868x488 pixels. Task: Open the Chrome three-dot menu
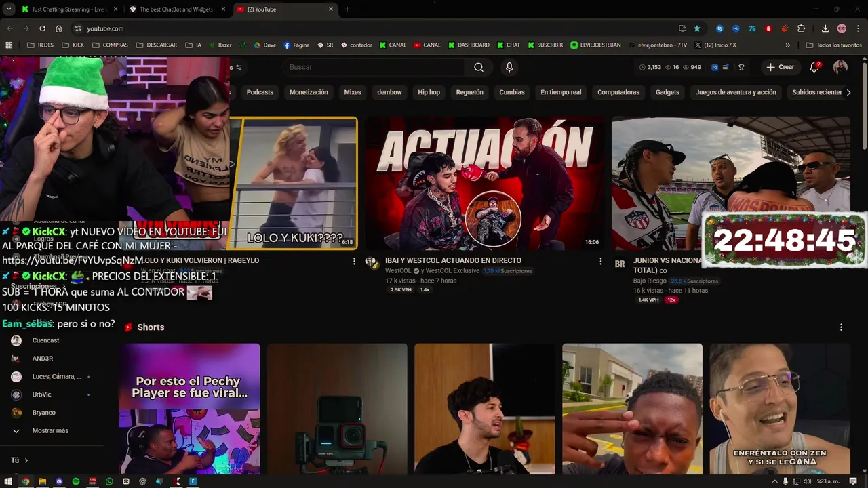pyautogui.click(x=857, y=28)
